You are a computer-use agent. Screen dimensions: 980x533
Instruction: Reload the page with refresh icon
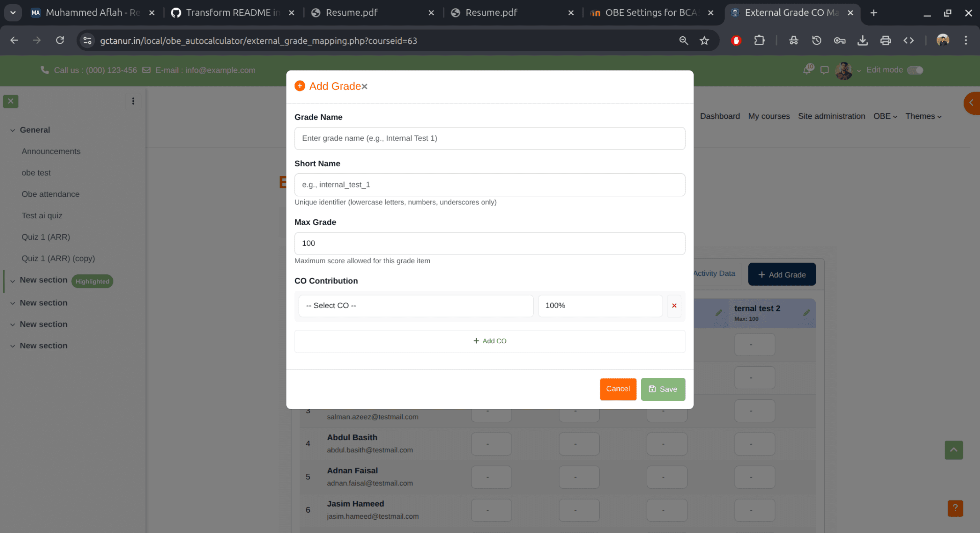tap(60, 41)
